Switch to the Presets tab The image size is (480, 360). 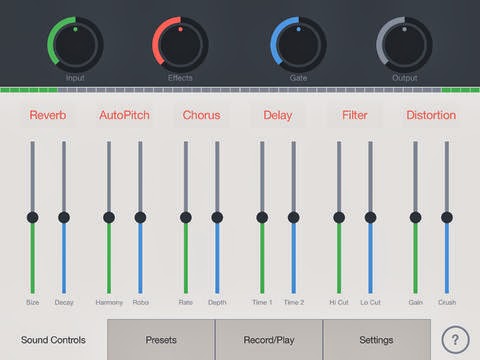click(x=161, y=340)
